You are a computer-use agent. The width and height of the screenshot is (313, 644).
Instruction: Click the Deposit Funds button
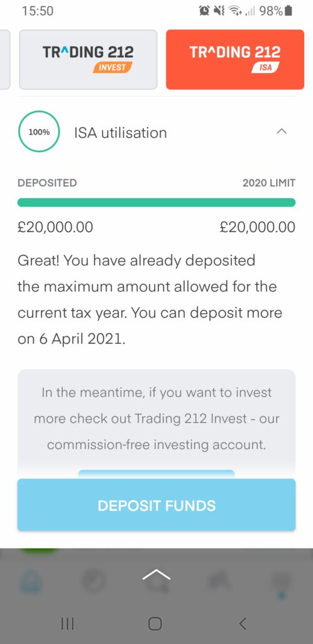pos(156,505)
